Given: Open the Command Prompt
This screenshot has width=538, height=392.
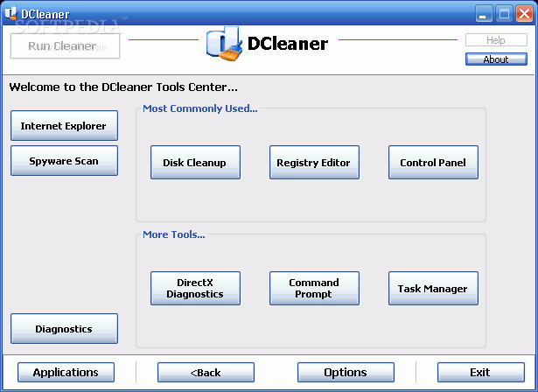Looking at the screenshot, I should coord(314,289).
